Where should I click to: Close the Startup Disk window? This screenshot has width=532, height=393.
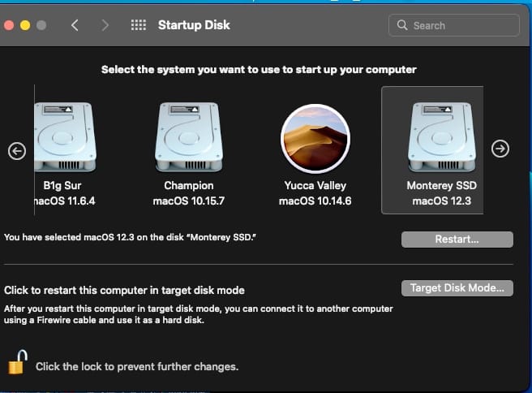(8, 25)
